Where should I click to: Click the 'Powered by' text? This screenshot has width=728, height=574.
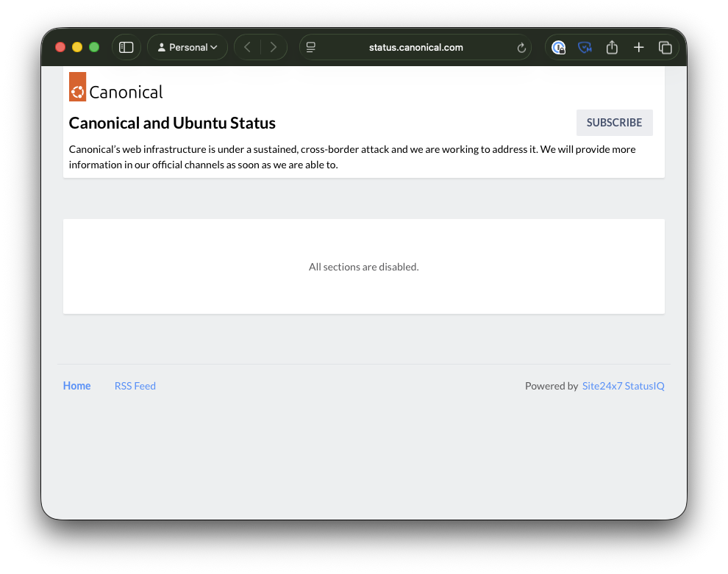[552, 386]
